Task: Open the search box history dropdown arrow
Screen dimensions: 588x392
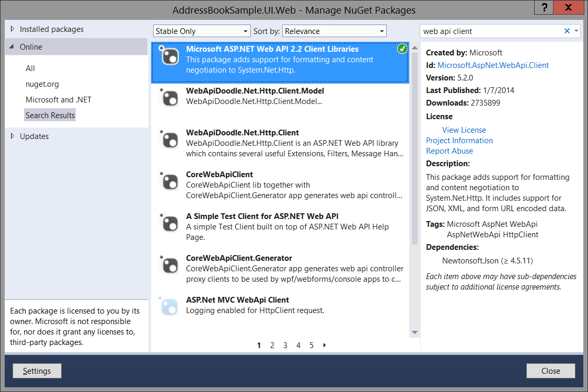Action: point(577,31)
